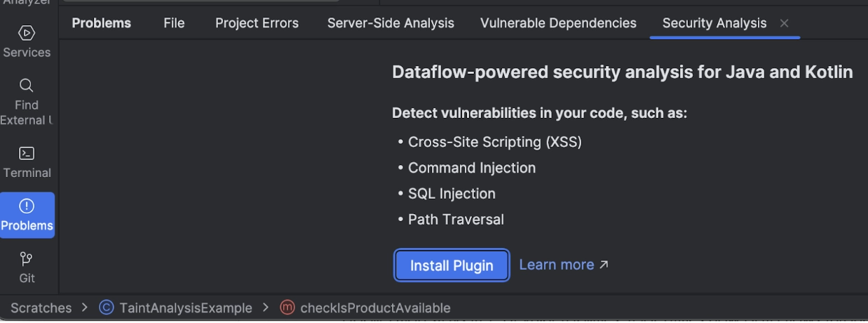Screen dimensions: 868x323
Task: Toggle the Problems tool window sidebar icon
Action: coord(27,215)
